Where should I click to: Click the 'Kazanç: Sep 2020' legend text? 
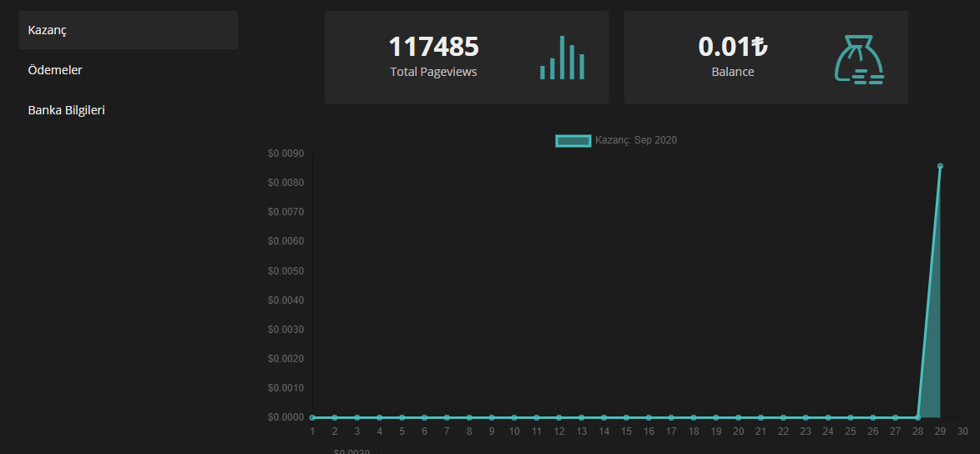pyautogui.click(x=635, y=140)
